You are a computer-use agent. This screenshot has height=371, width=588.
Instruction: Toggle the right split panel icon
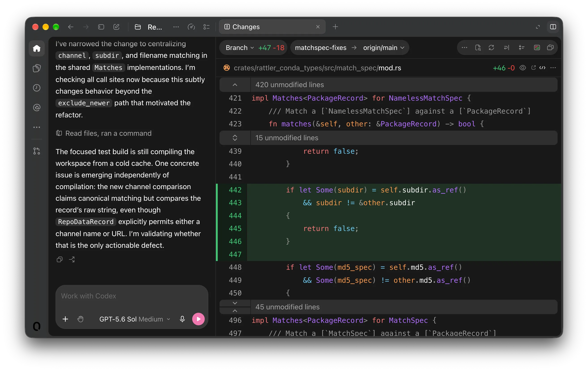pyautogui.click(x=553, y=27)
